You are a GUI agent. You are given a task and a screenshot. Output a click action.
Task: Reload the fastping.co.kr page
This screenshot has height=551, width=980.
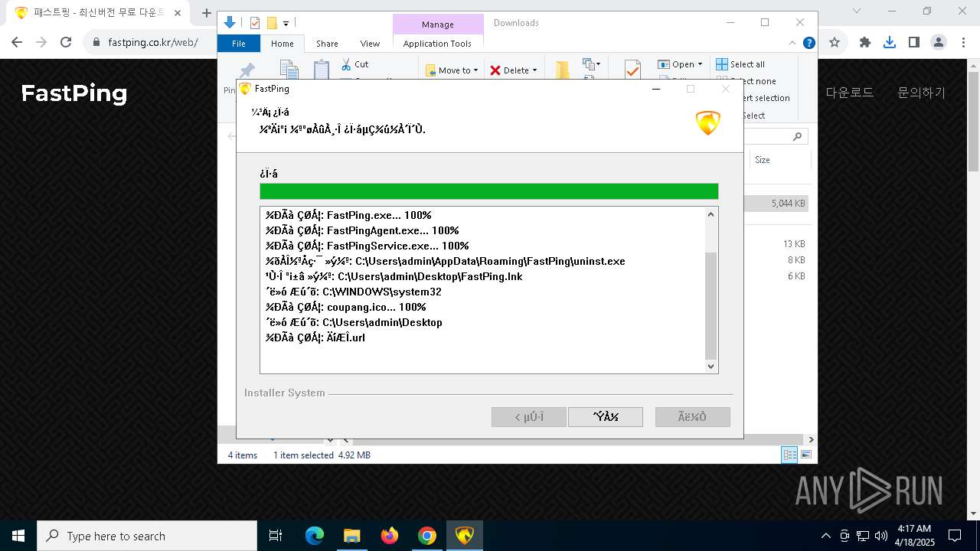click(x=66, y=42)
